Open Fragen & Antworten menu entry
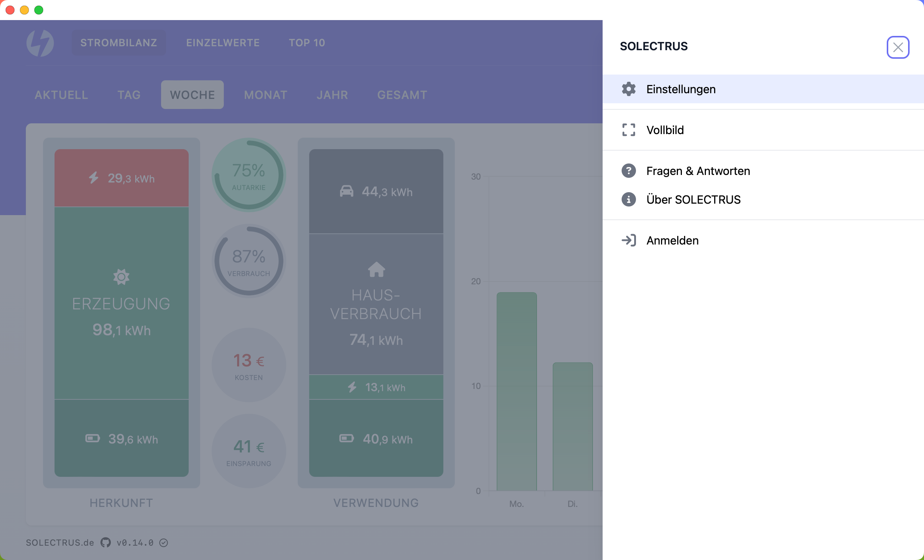 click(698, 171)
